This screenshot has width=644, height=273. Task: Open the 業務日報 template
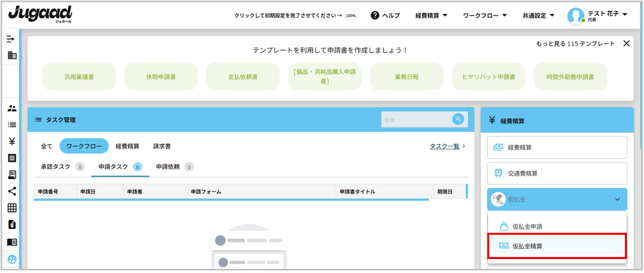tap(407, 76)
